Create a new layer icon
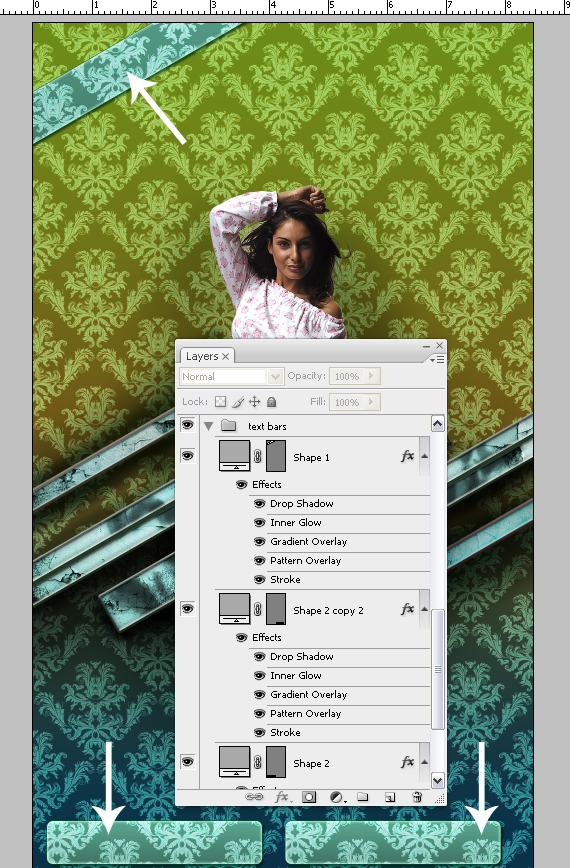The image size is (570, 868). tap(390, 797)
